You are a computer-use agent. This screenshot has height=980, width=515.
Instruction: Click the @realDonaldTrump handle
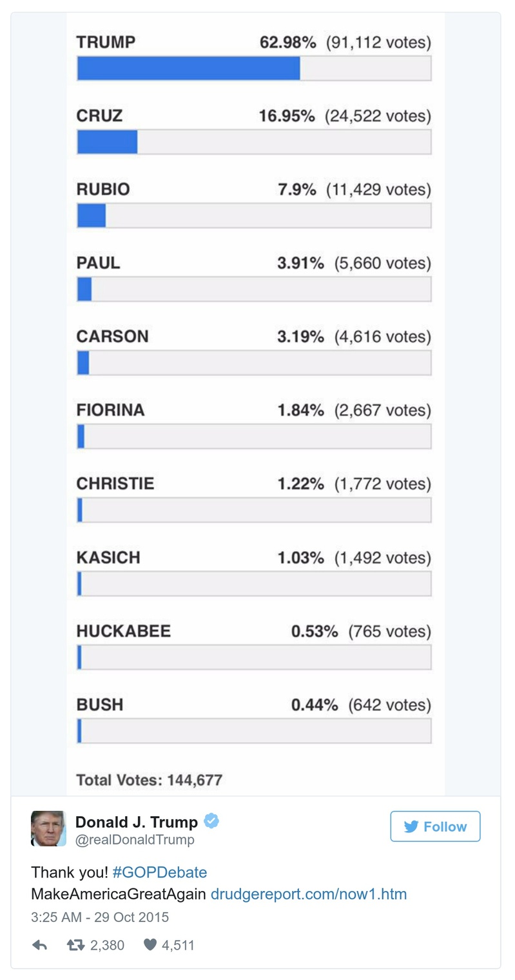pyautogui.click(x=135, y=840)
